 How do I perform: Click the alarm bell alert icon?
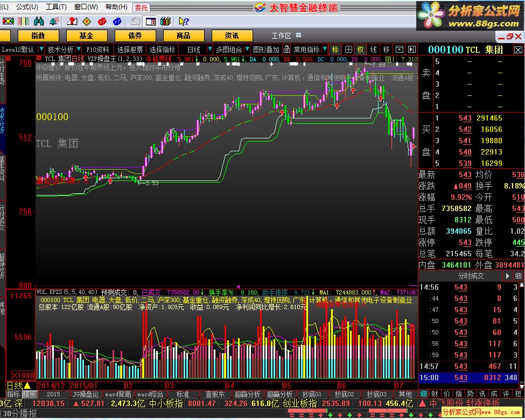54,22
